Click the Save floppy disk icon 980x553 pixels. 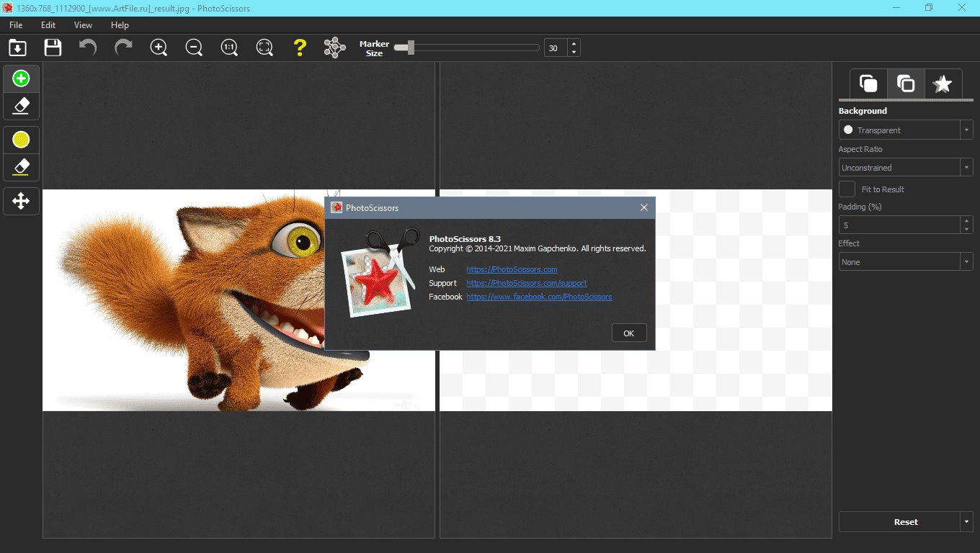pos(53,48)
